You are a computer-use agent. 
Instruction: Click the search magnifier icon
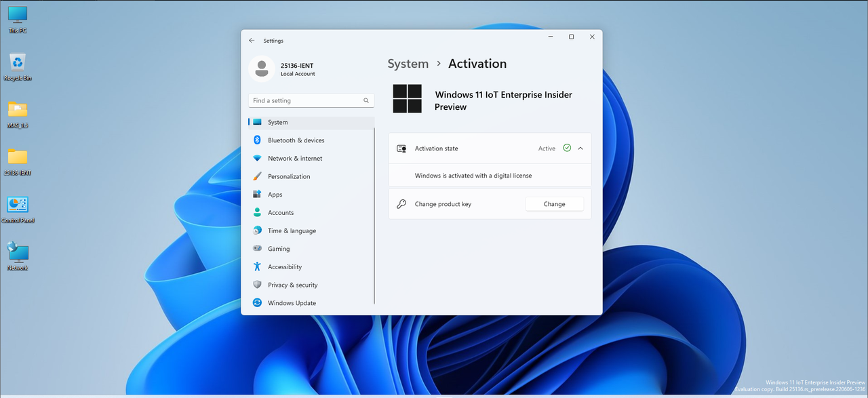coord(366,100)
